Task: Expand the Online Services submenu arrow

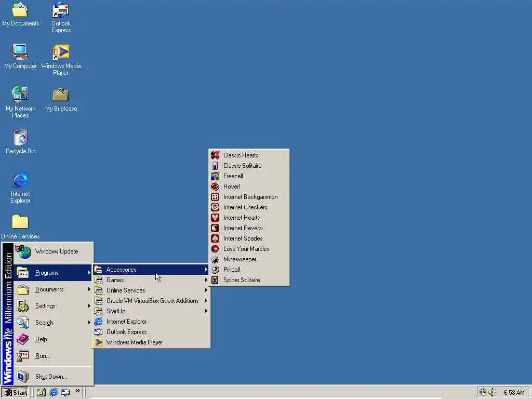Action: click(206, 290)
